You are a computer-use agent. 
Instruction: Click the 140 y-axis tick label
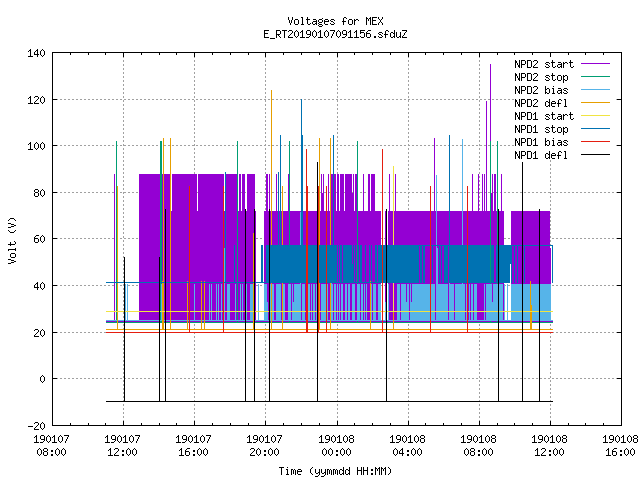point(36,53)
